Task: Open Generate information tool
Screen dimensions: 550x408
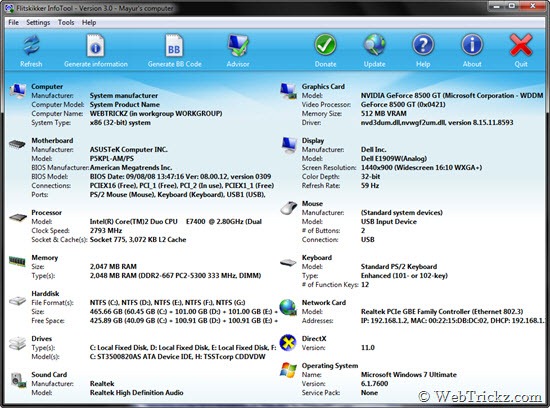Action: [x=95, y=45]
